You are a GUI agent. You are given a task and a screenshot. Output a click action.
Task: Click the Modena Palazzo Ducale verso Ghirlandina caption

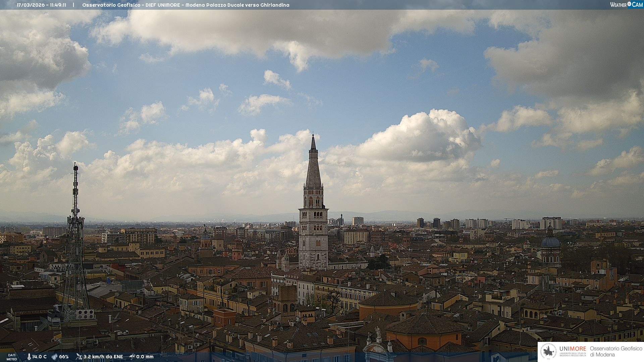(x=237, y=5)
